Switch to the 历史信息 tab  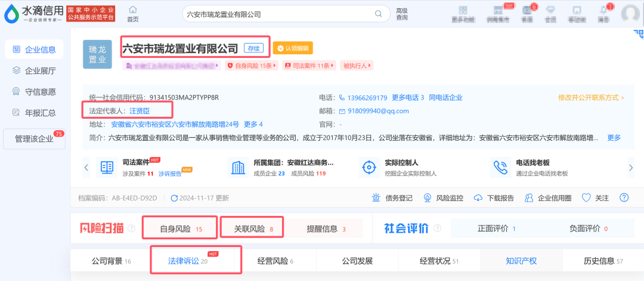point(603,261)
